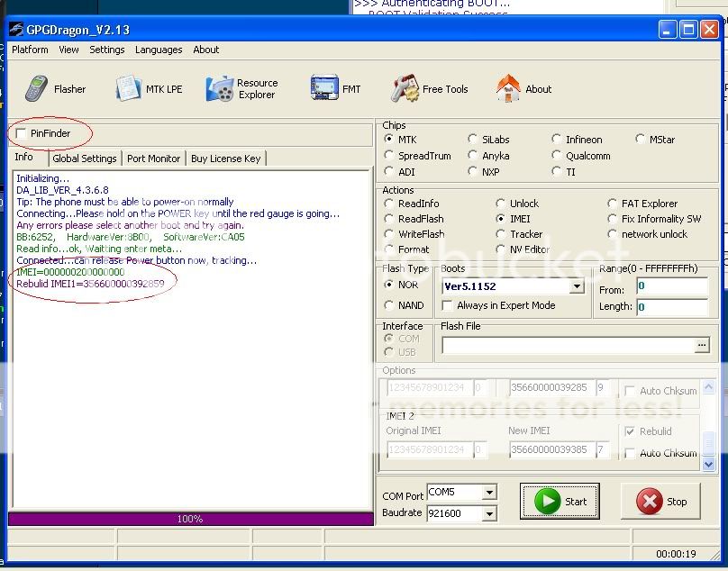Enable the PinFinder checkbox
The image size is (728, 571).
tap(22, 133)
